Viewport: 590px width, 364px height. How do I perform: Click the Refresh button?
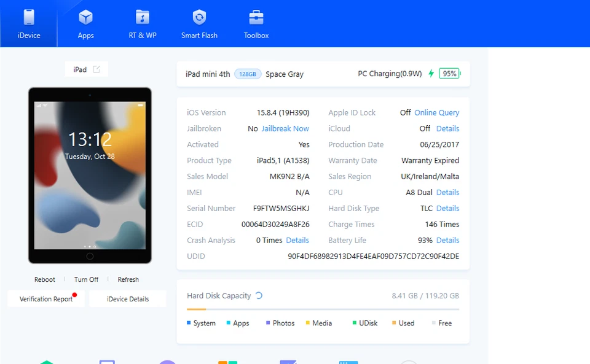click(128, 279)
